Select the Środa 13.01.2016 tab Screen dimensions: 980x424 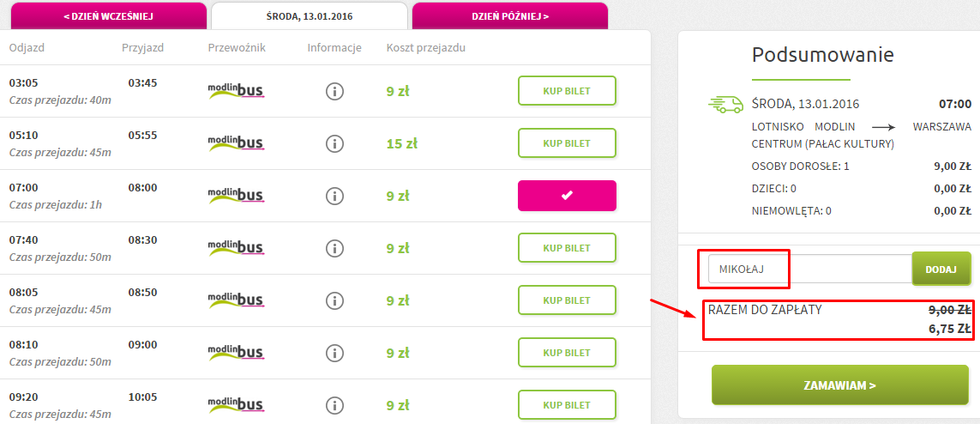click(310, 16)
